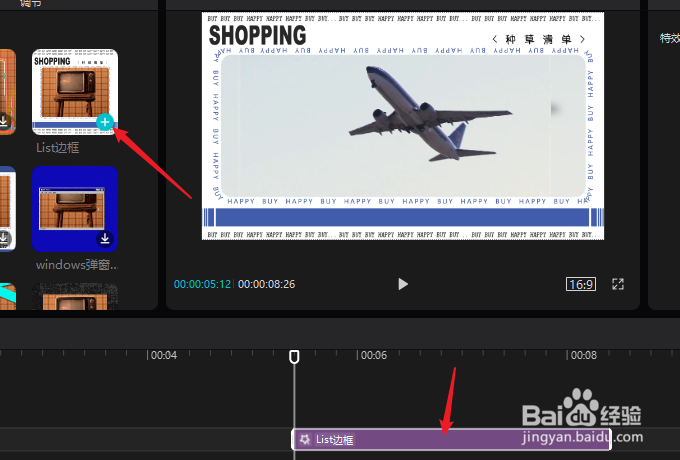This screenshot has width=680, height=460.
Task: Click the windows弹窗 label text
Action: [x=76, y=264]
